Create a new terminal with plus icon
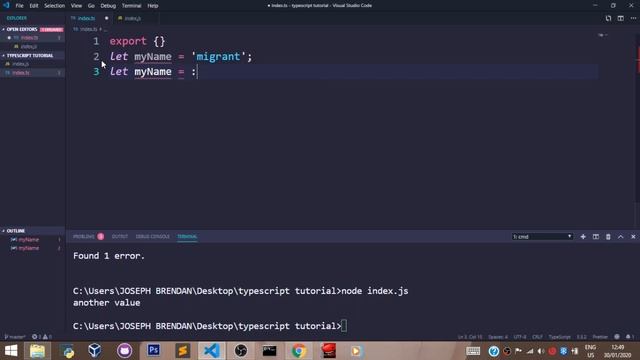The width and height of the screenshot is (640, 360). (583, 237)
